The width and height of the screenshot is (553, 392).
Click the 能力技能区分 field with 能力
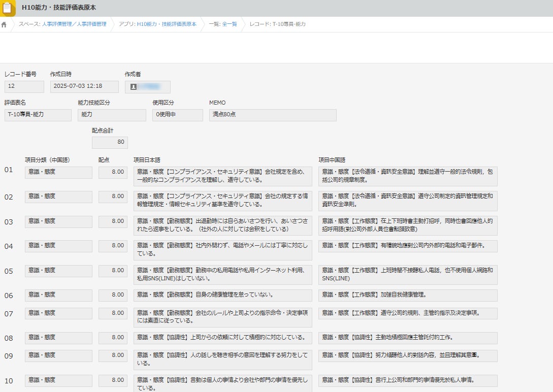[x=112, y=115]
